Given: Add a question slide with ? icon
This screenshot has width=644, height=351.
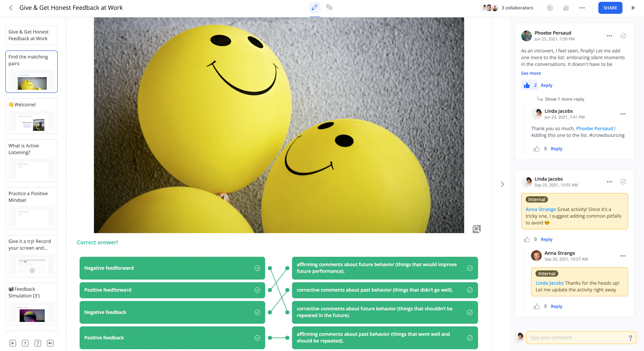Looking at the screenshot, I should [38, 343].
